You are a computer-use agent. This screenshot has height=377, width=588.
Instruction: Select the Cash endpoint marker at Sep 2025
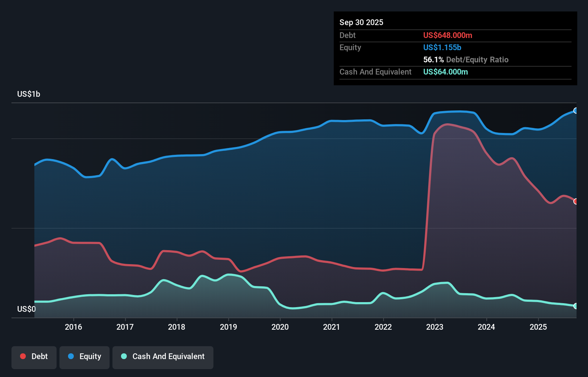[575, 306]
